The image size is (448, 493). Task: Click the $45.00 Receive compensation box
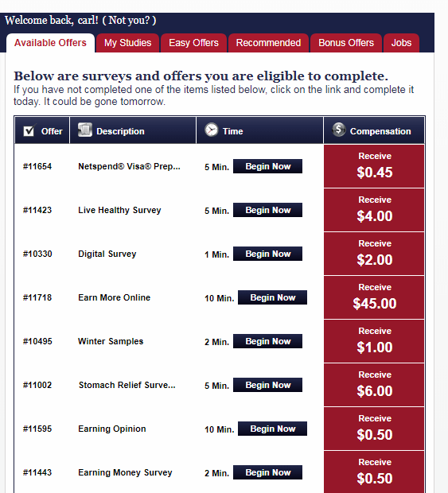click(374, 297)
